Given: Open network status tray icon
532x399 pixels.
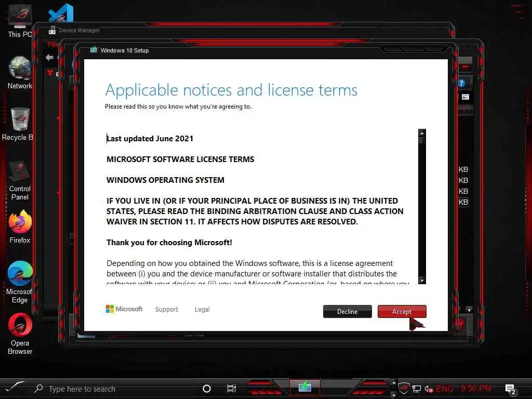Looking at the screenshot, I should (417, 389).
